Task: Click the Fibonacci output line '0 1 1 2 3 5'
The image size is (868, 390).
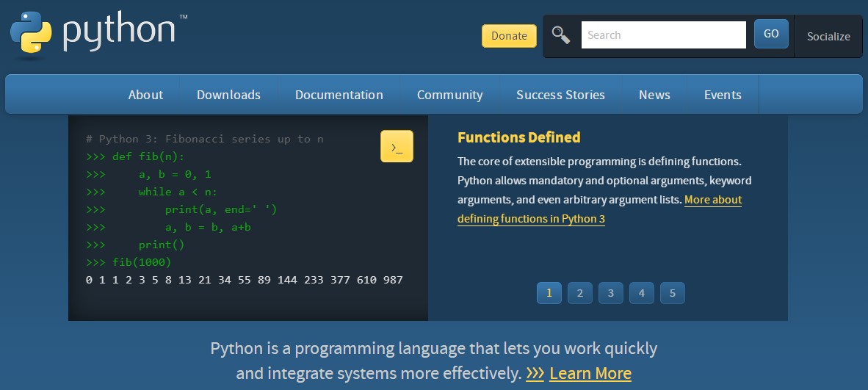Action: coord(244,280)
